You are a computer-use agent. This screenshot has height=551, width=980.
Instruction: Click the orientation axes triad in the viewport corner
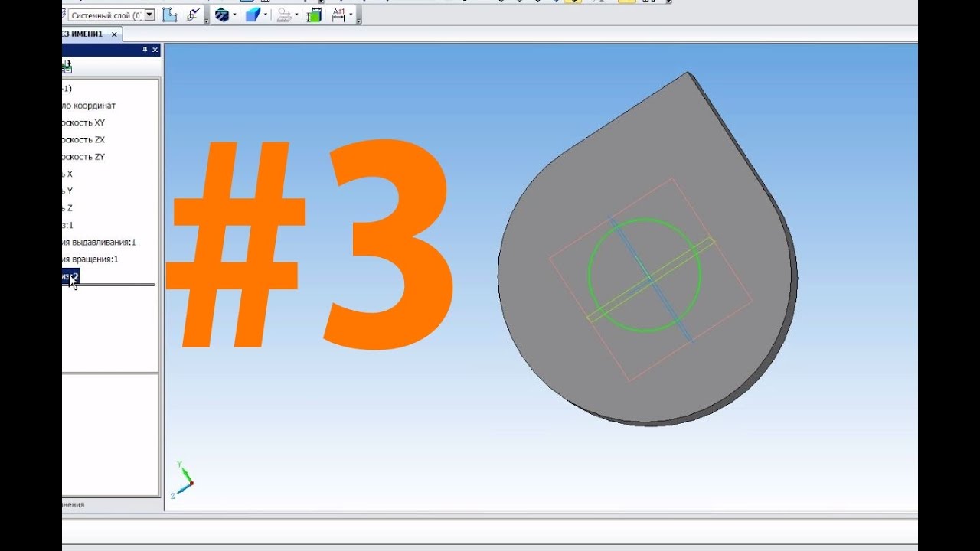point(184,480)
